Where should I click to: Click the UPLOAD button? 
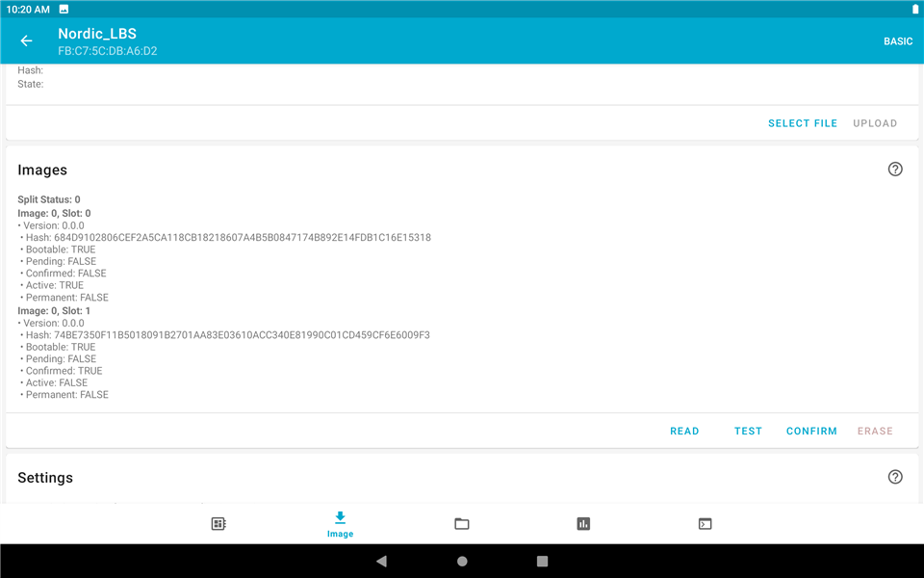point(875,123)
